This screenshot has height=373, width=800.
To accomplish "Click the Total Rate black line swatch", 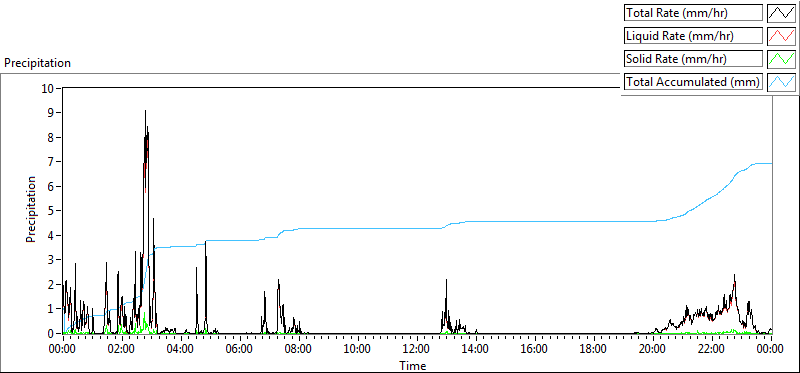I will pyautogui.click(x=781, y=13).
